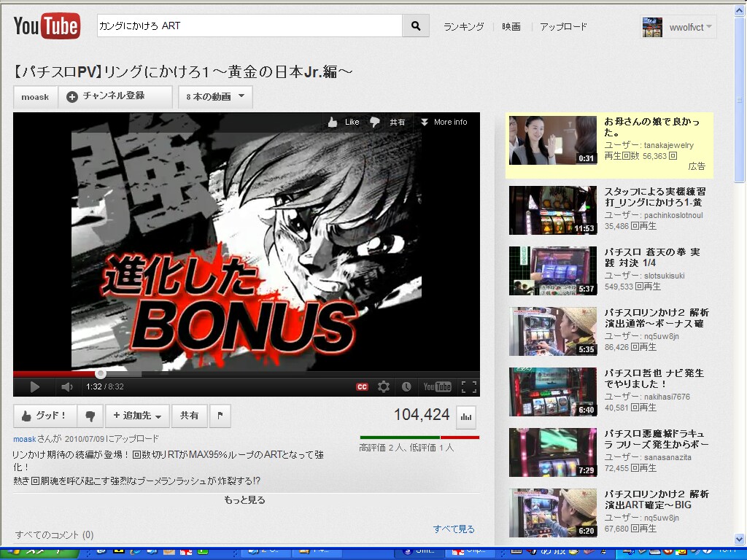This screenshot has height=560, width=747.
Task: Click slotsukisuki user name
Action: click(x=664, y=275)
